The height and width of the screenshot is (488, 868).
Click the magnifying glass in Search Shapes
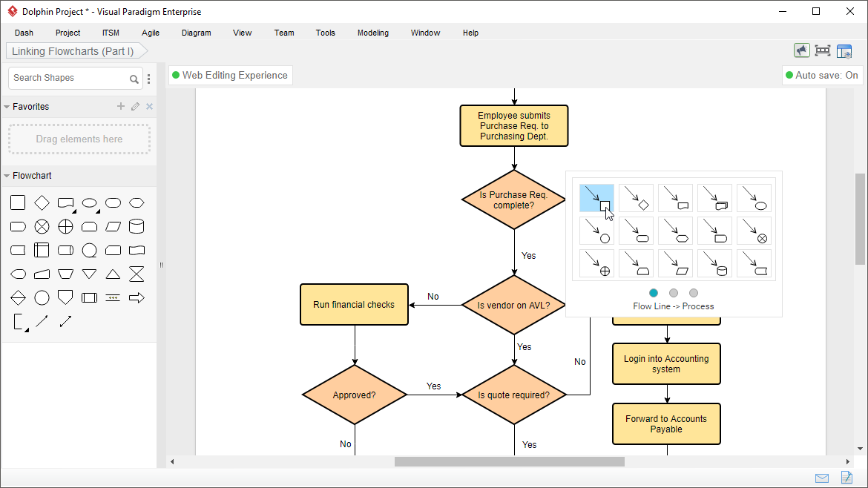[x=134, y=78]
